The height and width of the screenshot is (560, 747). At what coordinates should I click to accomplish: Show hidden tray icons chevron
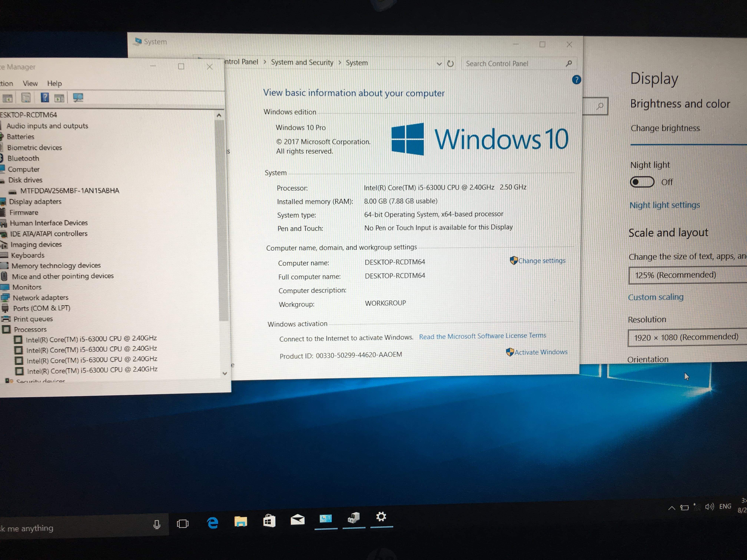click(672, 508)
